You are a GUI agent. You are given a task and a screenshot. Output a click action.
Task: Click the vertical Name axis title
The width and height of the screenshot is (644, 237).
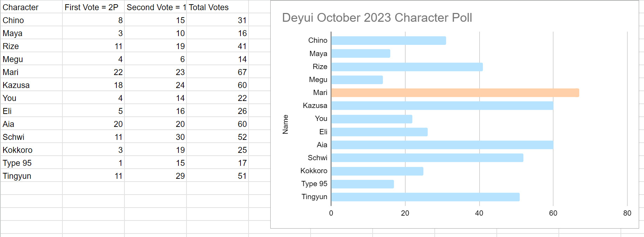[285, 124]
